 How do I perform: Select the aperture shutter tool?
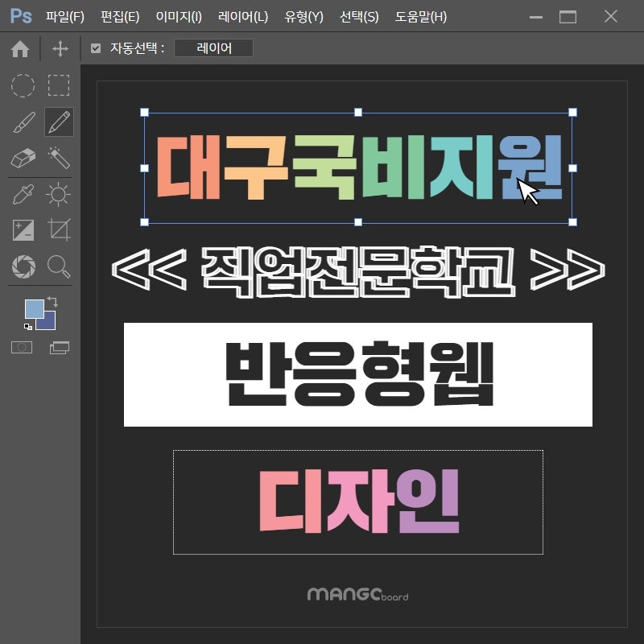tap(24, 266)
